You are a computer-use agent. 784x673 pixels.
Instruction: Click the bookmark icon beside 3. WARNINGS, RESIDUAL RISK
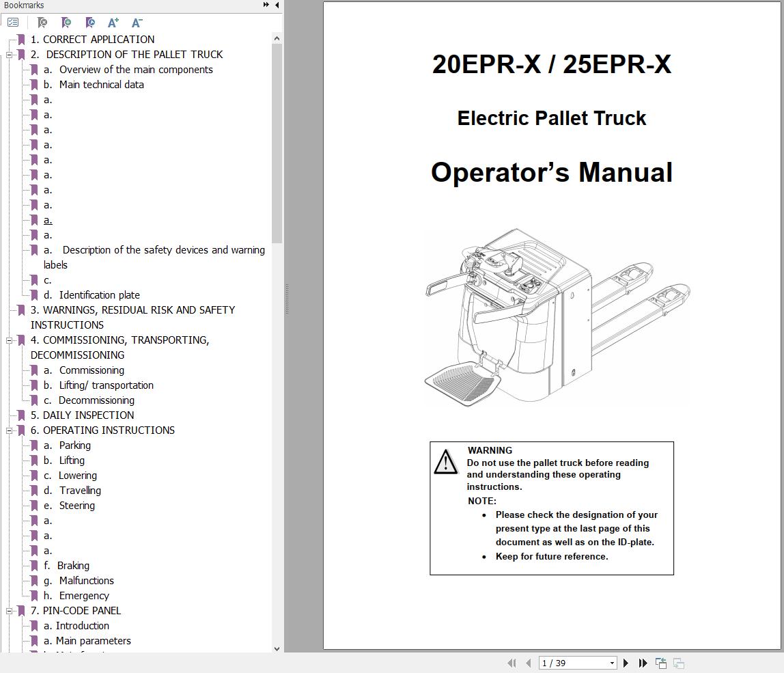point(21,310)
